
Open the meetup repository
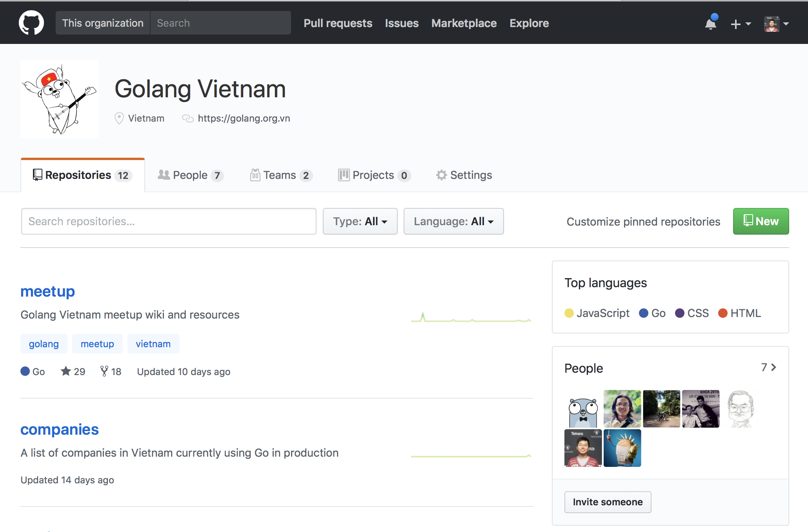pyautogui.click(x=47, y=291)
